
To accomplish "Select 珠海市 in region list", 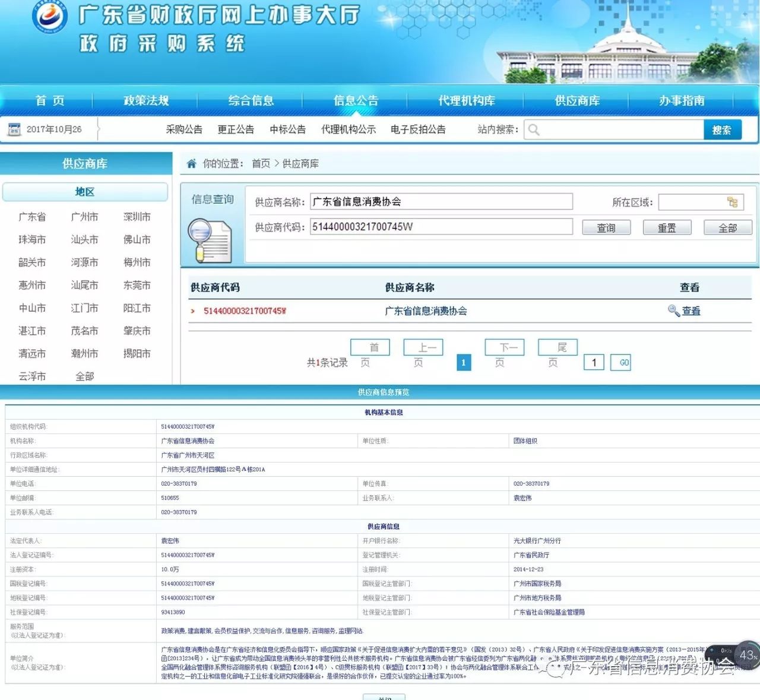I will point(32,240).
